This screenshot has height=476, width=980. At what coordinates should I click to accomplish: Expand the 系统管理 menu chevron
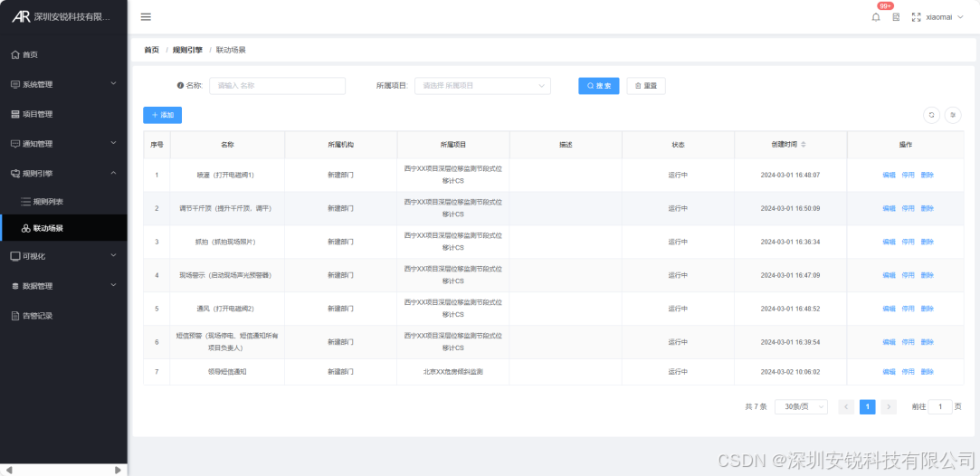tap(114, 83)
